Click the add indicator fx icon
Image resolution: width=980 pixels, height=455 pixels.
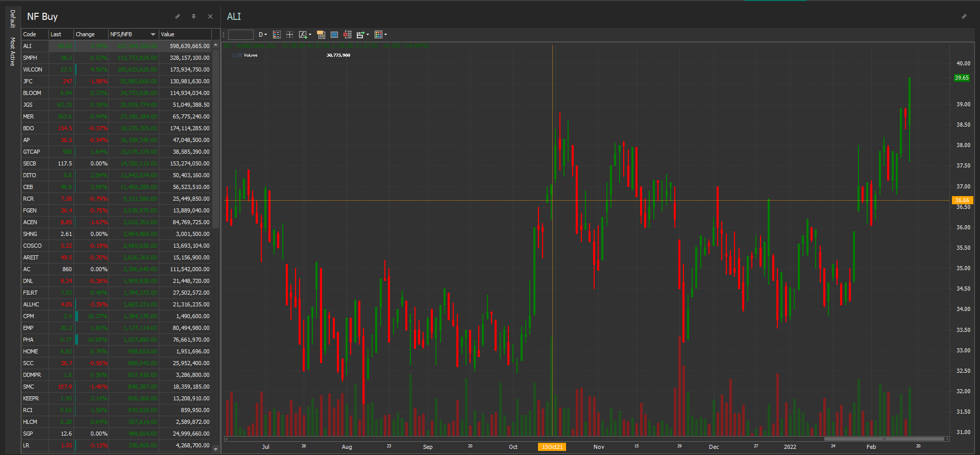303,35
